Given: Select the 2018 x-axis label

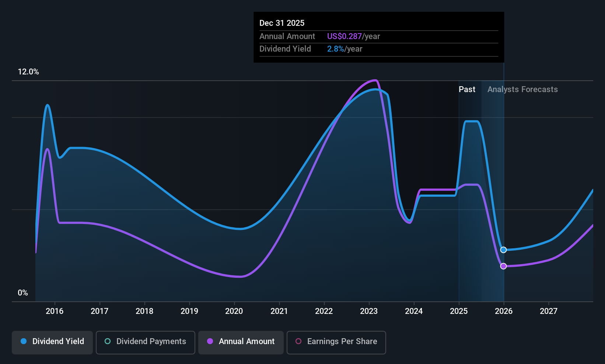Looking at the screenshot, I should coord(144,311).
